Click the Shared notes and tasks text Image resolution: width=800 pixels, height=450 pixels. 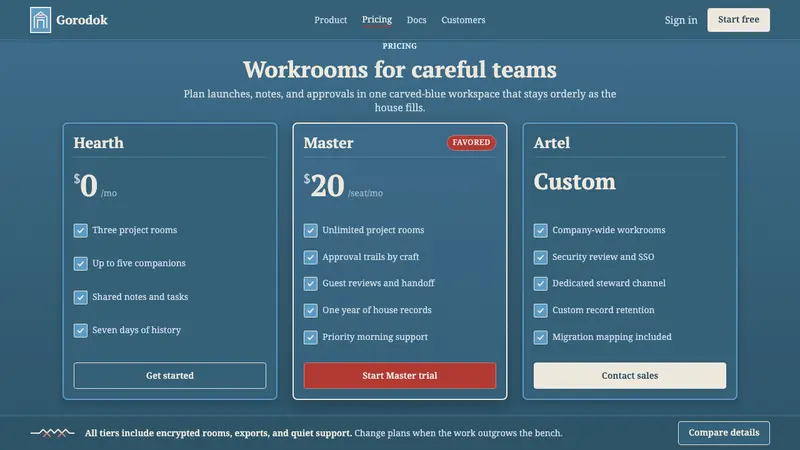point(140,297)
